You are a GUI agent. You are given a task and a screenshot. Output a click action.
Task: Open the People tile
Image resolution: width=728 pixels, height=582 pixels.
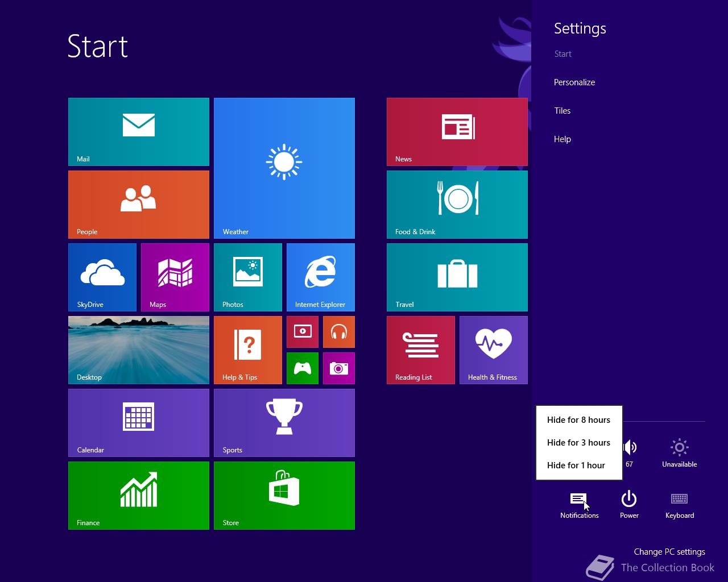click(x=139, y=205)
